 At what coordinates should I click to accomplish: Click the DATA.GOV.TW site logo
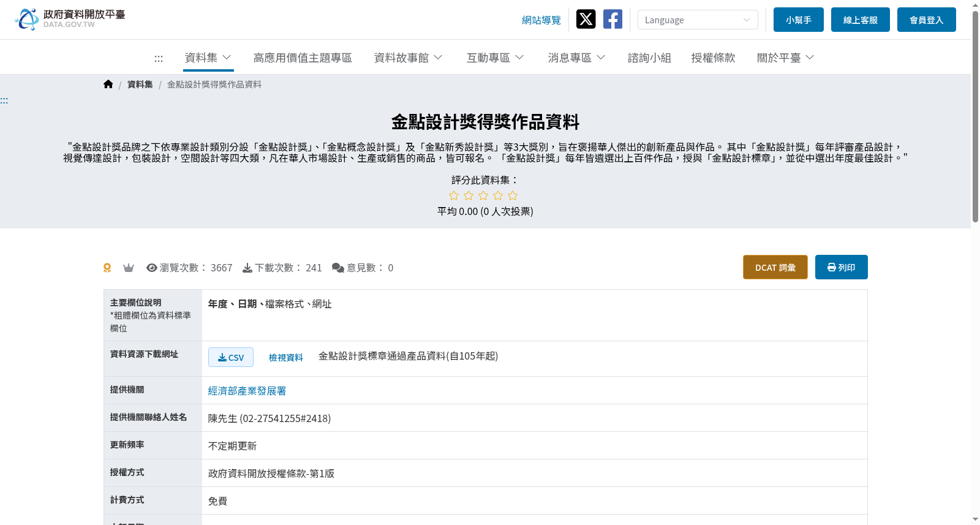[70, 19]
